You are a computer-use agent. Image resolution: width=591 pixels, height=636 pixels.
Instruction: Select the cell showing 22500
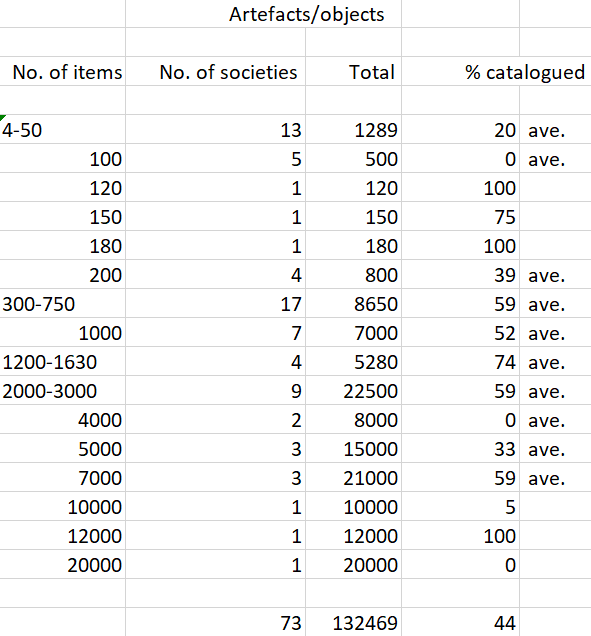[353, 391]
